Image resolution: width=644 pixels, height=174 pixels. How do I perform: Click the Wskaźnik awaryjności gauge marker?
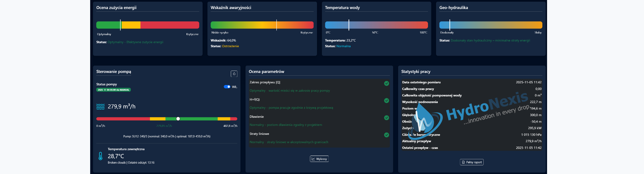pos(276,25)
